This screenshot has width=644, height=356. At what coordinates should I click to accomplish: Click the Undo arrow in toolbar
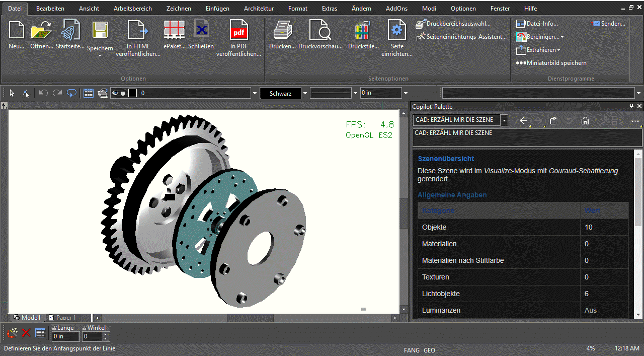click(x=43, y=93)
